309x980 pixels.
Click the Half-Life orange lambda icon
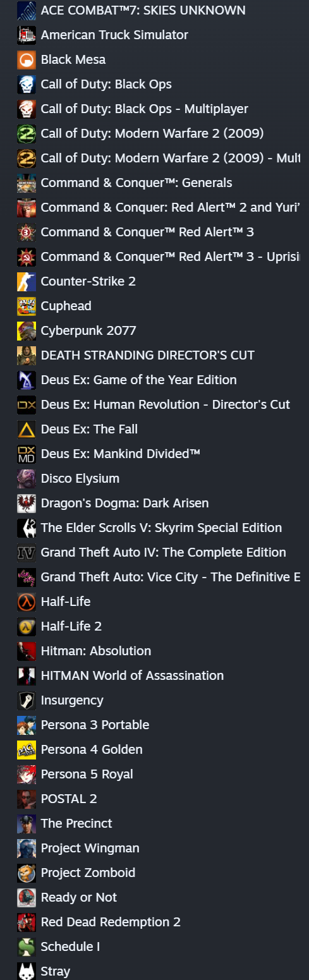27,602
